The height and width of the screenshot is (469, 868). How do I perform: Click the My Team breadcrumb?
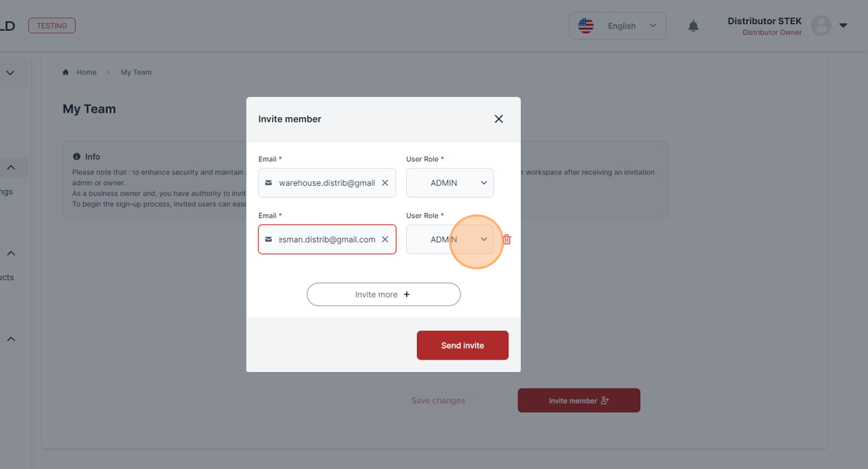pyautogui.click(x=136, y=72)
